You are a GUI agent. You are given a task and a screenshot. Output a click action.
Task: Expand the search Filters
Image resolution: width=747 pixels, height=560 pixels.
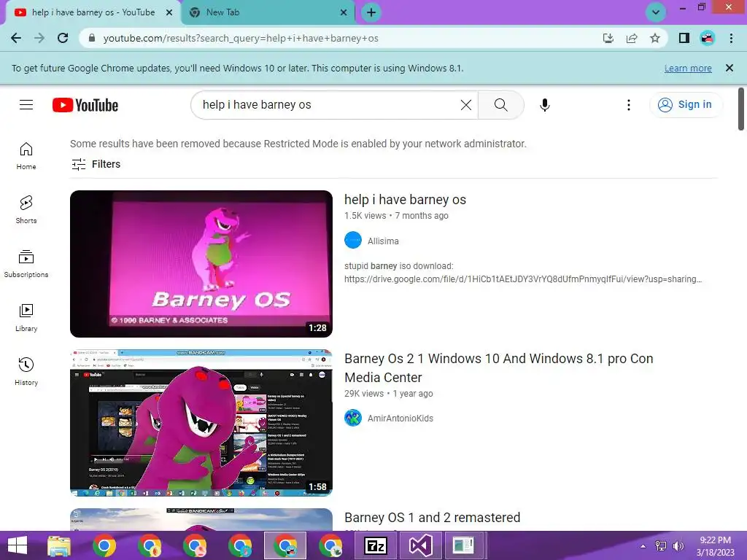pyautogui.click(x=96, y=164)
